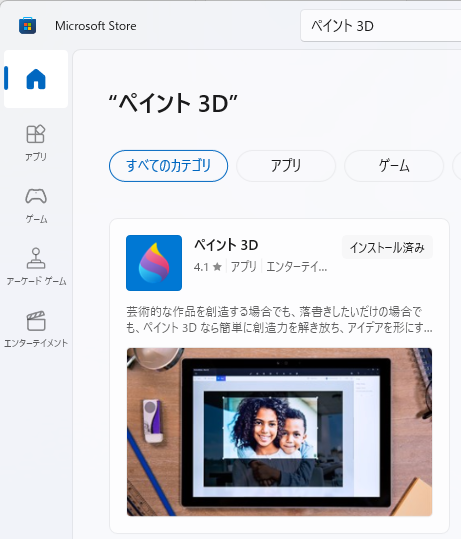461x539 pixels.
Task: Click the ペイント 3D app icon
Action: (x=154, y=263)
